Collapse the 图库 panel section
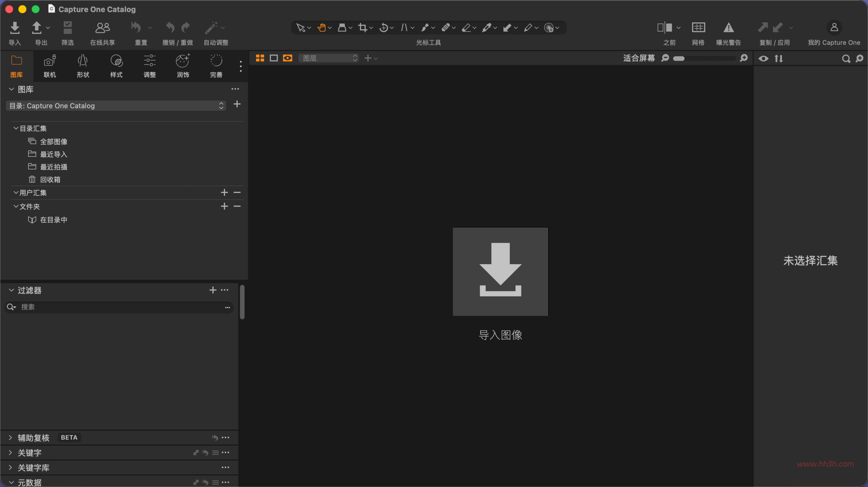 coord(11,89)
